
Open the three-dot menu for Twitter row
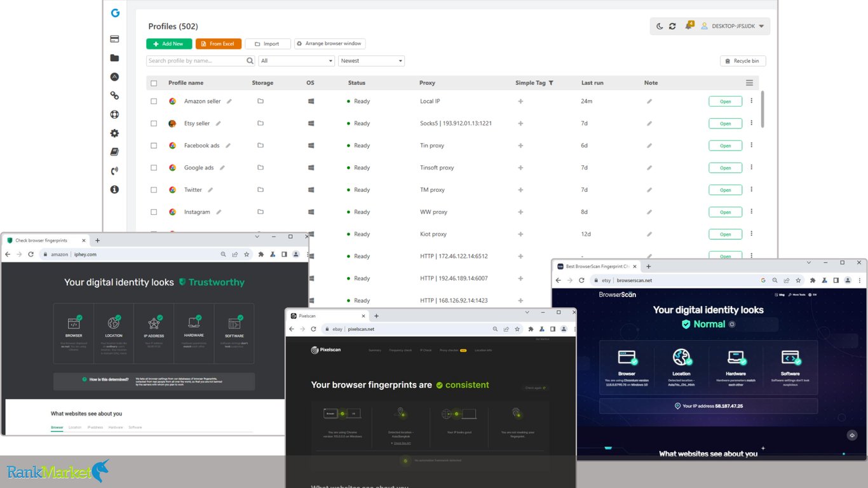click(752, 189)
